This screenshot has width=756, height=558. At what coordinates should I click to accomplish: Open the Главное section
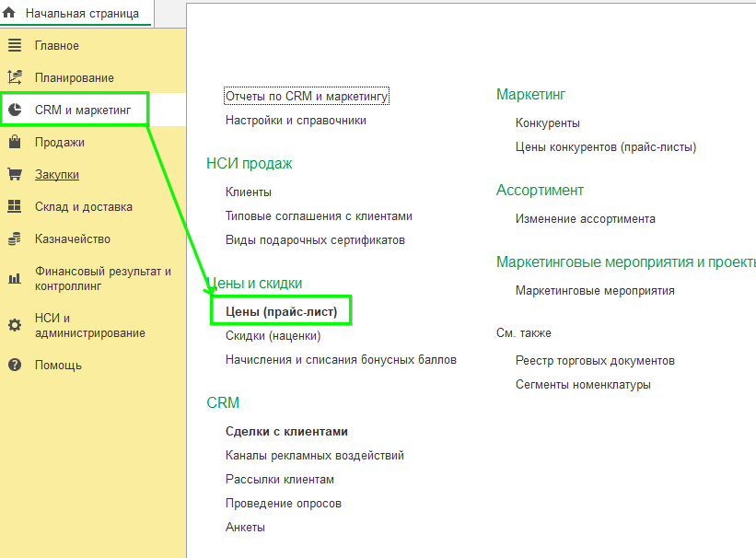click(x=57, y=46)
